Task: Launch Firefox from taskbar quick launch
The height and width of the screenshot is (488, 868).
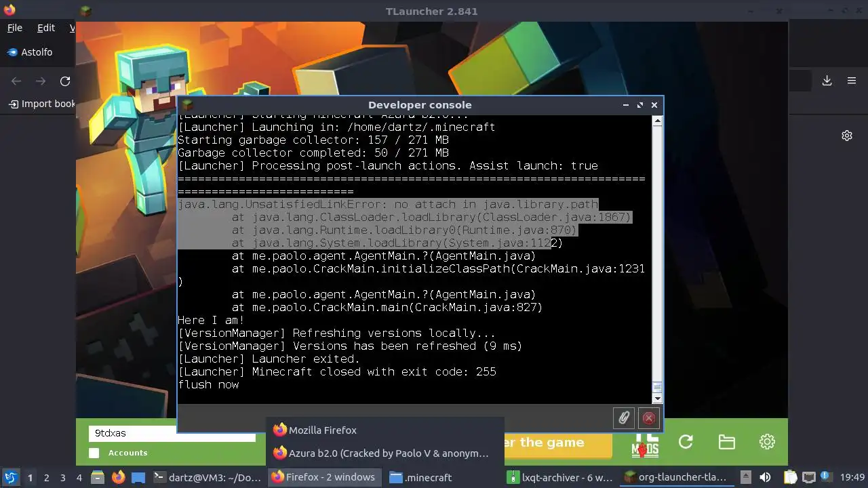Action: 118,477
